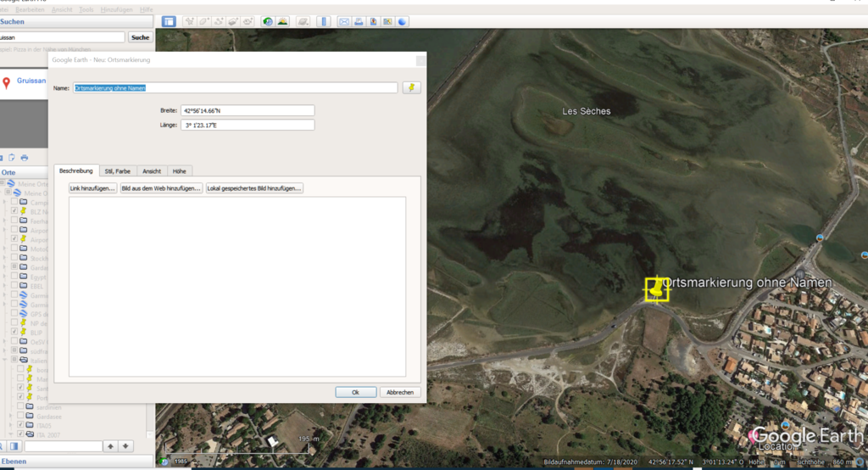Image resolution: width=868 pixels, height=470 pixels.
Task: Toggle the sunlight toolbar icon
Action: (282, 21)
